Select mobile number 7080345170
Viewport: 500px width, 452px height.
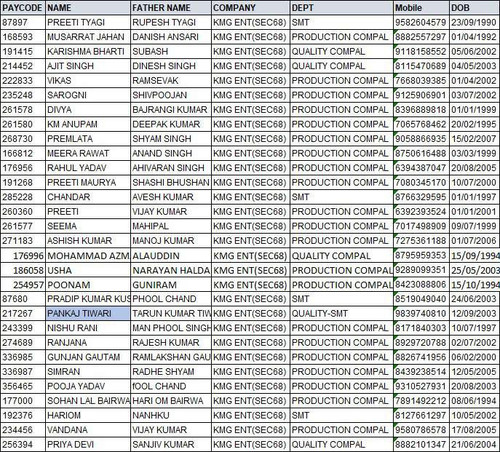click(x=421, y=183)
